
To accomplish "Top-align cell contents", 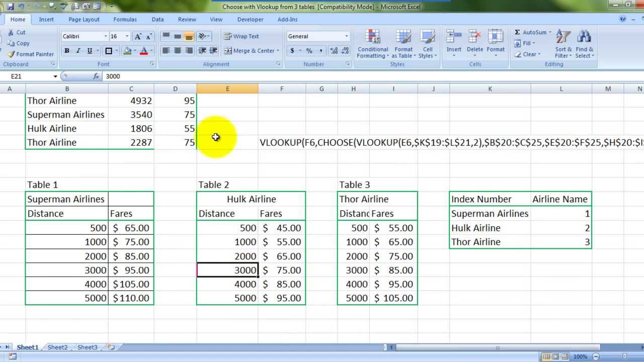I will (x=166, y=36).
